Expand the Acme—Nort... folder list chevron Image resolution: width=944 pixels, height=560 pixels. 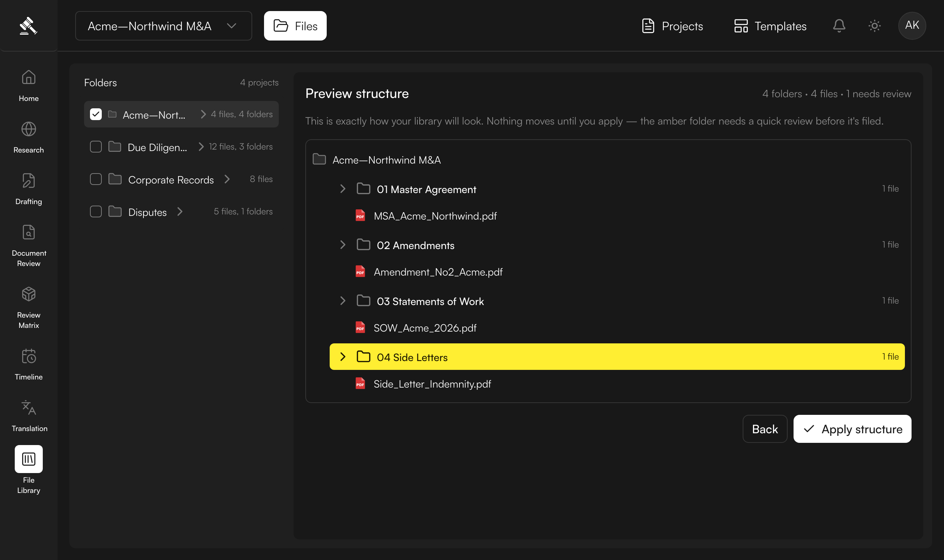tap(203, 114)
